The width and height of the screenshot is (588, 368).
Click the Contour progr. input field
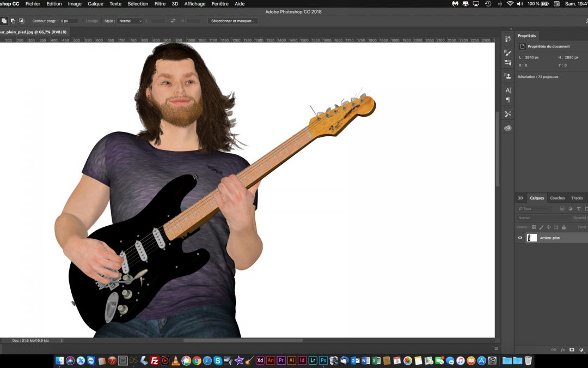click(69, 21)
